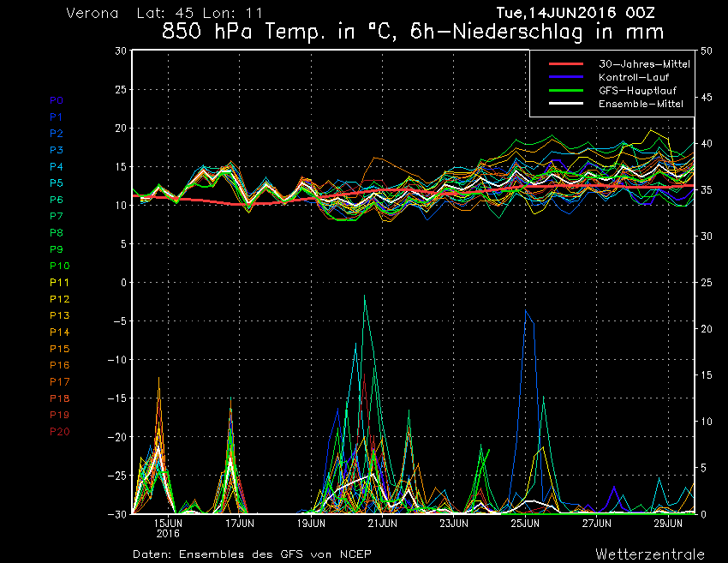Viewport: 728px width, 563px height.
Task: Click the "Lat: 45 Lon: 11" coordinates
Action: pyautogui.click(x=200, y=13)
